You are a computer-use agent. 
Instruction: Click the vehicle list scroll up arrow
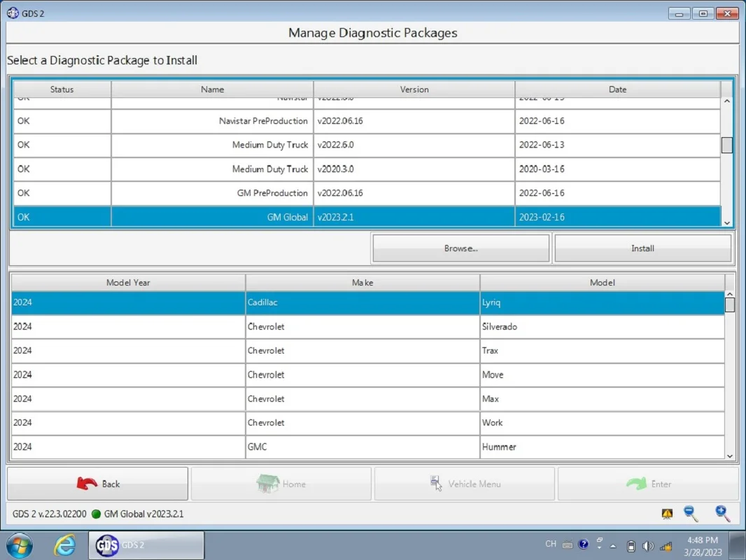pyautogui.click(x=730, y=295)
